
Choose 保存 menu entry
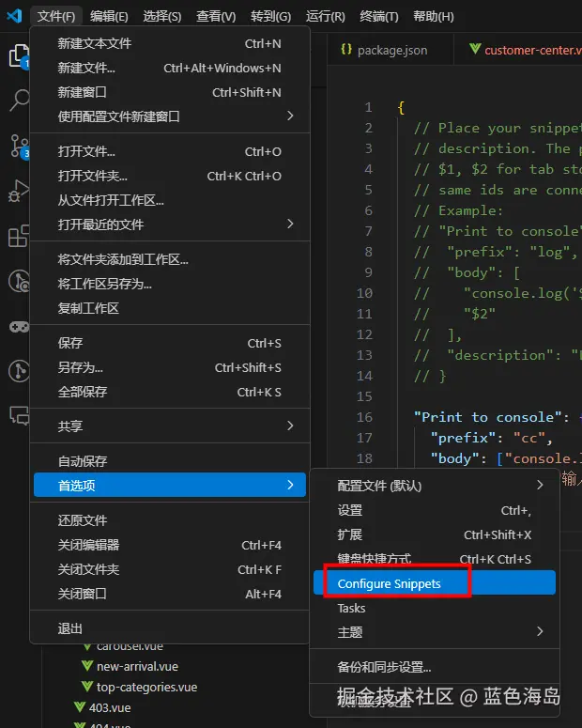(x=170, y=343)
